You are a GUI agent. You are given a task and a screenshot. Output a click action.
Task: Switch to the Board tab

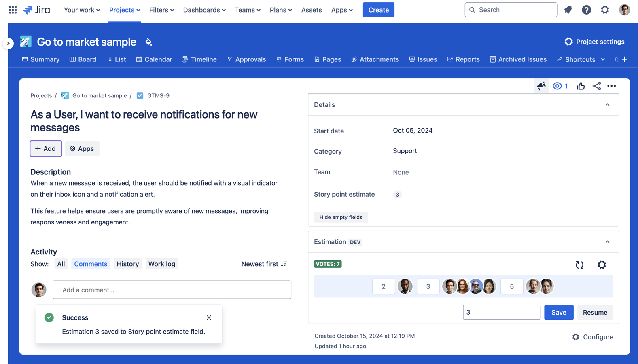[x=83, y=59]
